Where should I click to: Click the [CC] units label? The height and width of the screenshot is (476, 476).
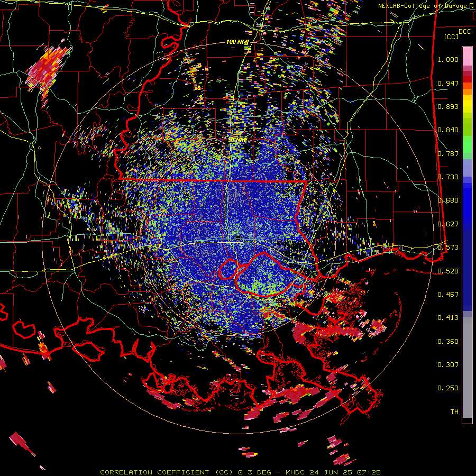[x=451, y=36]
